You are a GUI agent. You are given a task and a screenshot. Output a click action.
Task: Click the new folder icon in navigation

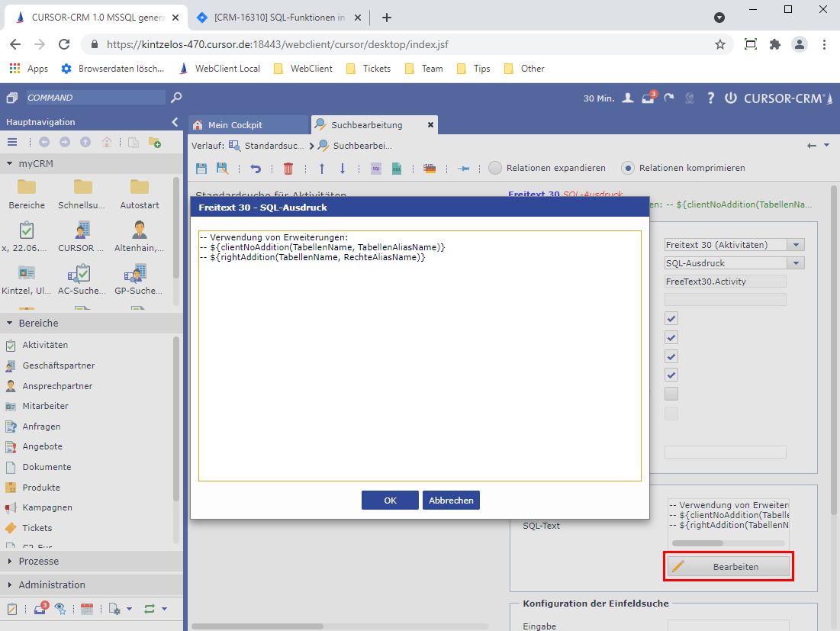[154, 142]
